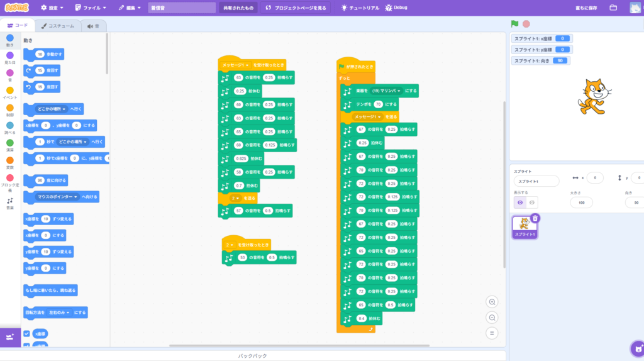Select the 見た目 (Looks) block category
This screenshot has width=644, height=361.
coord(10,58)
